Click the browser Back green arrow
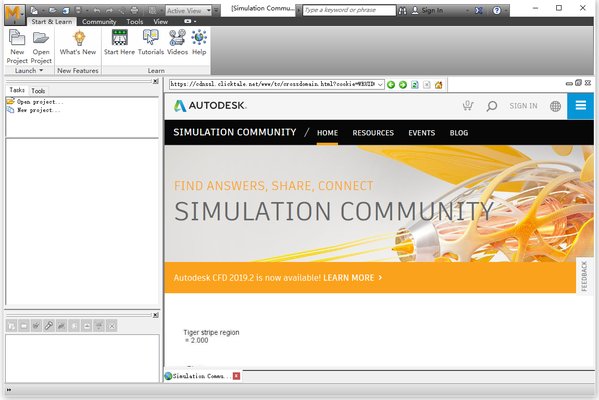The height and width of the screenshot is (400, 599). (x=391, y=84)
